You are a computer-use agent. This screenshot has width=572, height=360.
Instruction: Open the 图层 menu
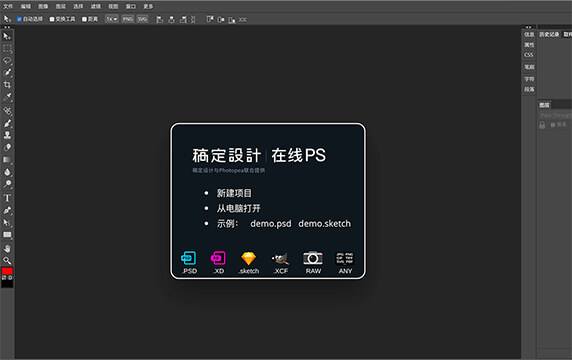click(x=61, y=6)
